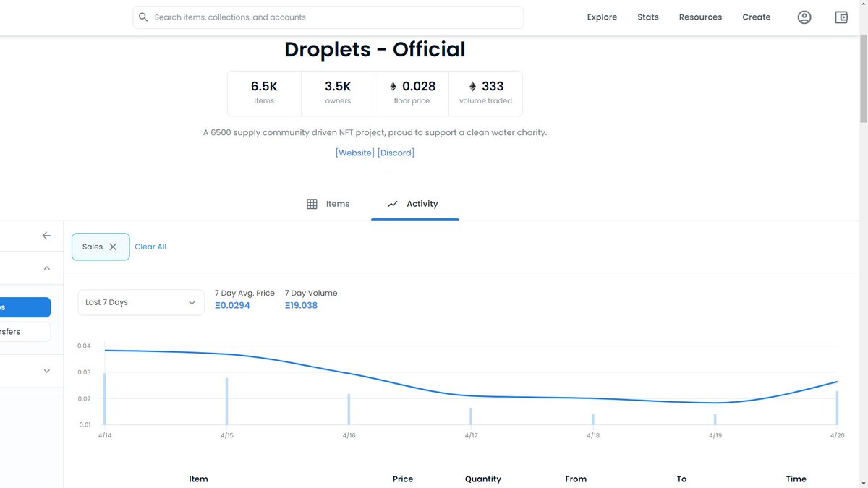Click the Droplets - Official title
This screenshot has width=868, height=488.
375,49
